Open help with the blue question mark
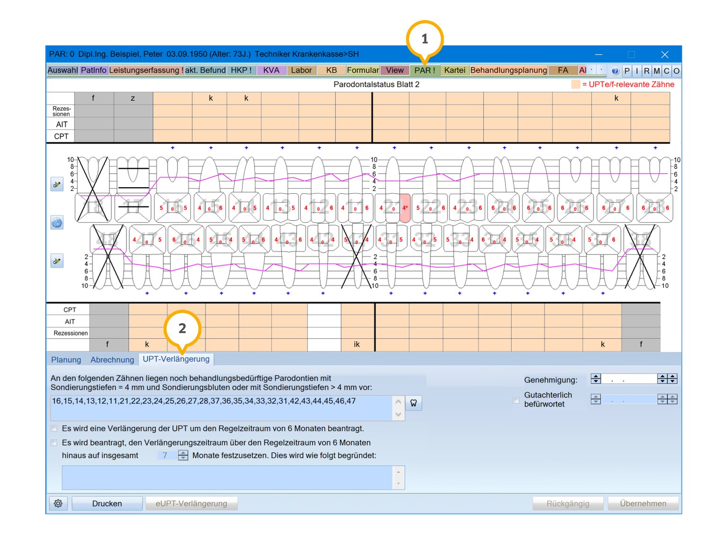 pos(615,71)
